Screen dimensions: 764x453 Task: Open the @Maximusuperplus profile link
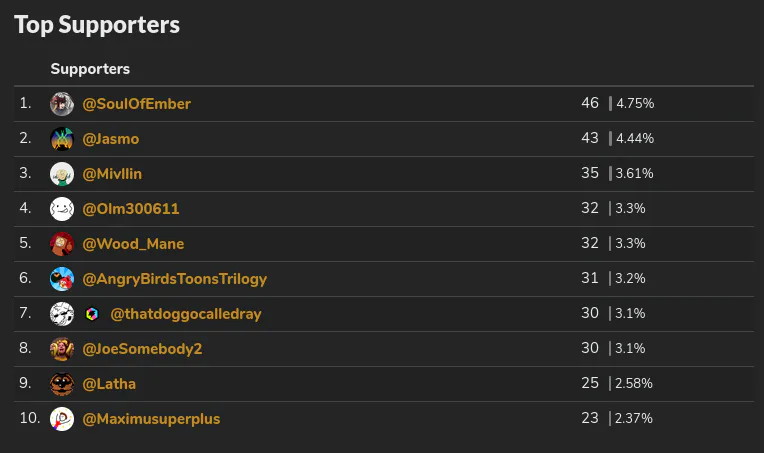tap(151, 419)
